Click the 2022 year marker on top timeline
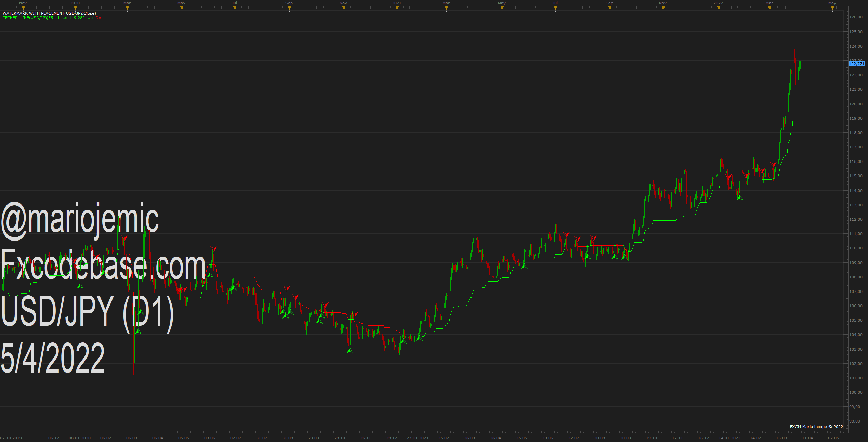 pos(718,3)
